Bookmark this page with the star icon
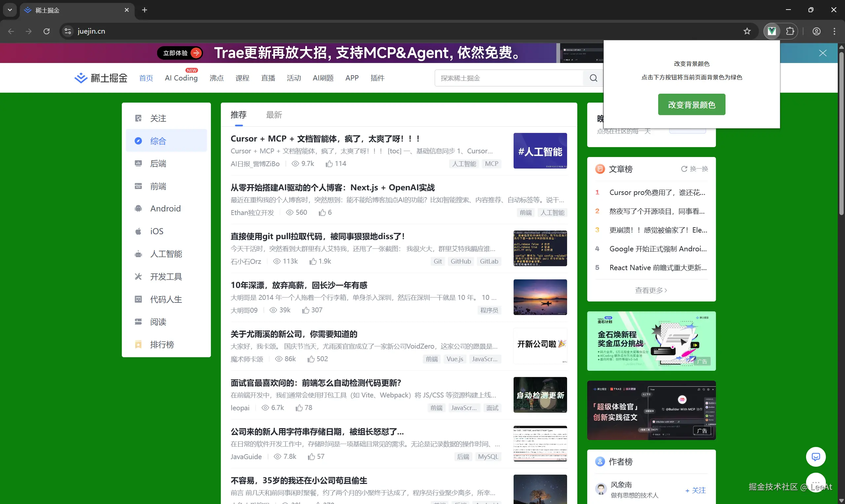The height and width of the screenshot is (504, 845). point(747,31)
